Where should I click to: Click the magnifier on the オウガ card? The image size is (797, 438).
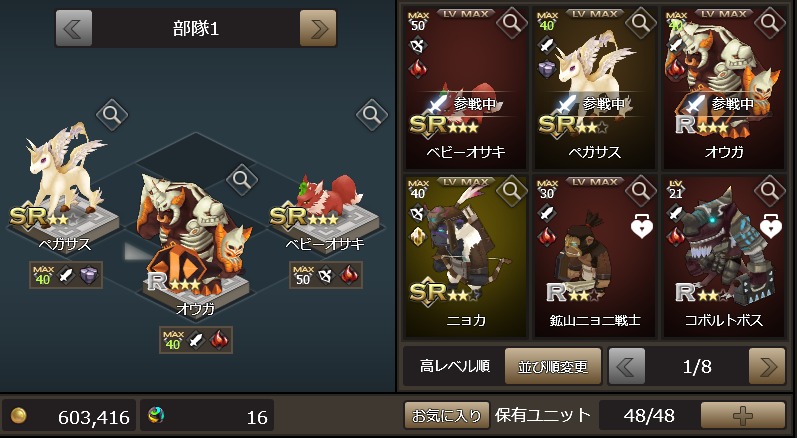(x=770, y=22)
